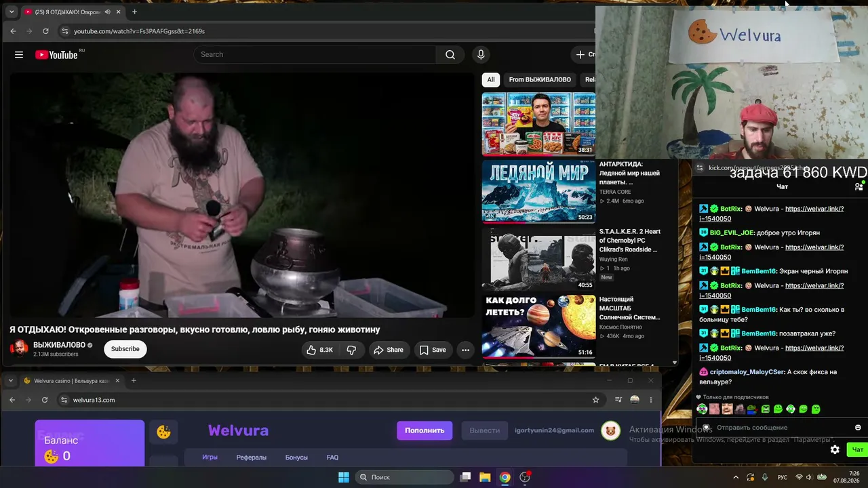This screenshot has width=868, height=488.
Task: Click the green Чат button
Action: coord(857,449)
